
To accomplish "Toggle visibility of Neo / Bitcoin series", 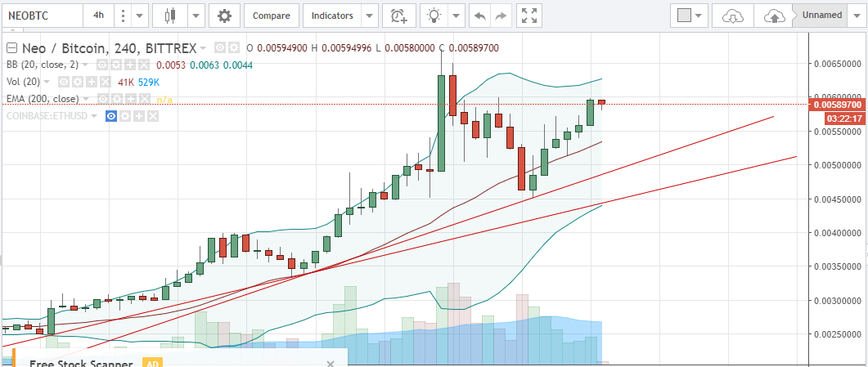I will pos(220,48).
